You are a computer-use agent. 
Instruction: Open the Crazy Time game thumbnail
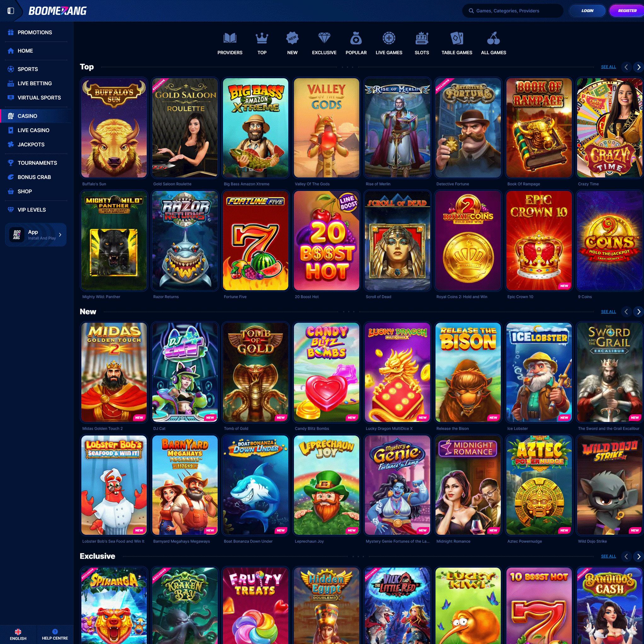pyautogui.click(x=610, y=128)
